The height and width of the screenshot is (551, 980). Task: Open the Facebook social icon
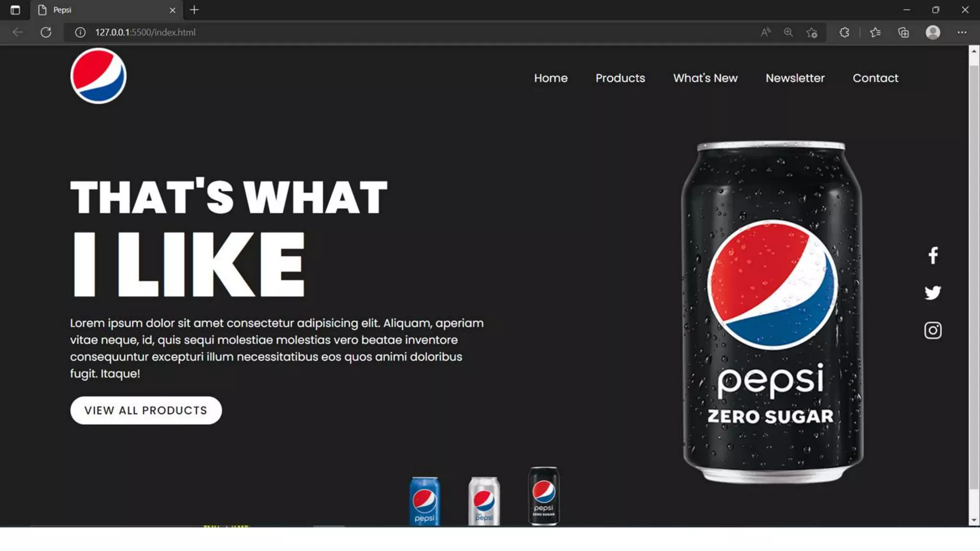tap(933, 255)
